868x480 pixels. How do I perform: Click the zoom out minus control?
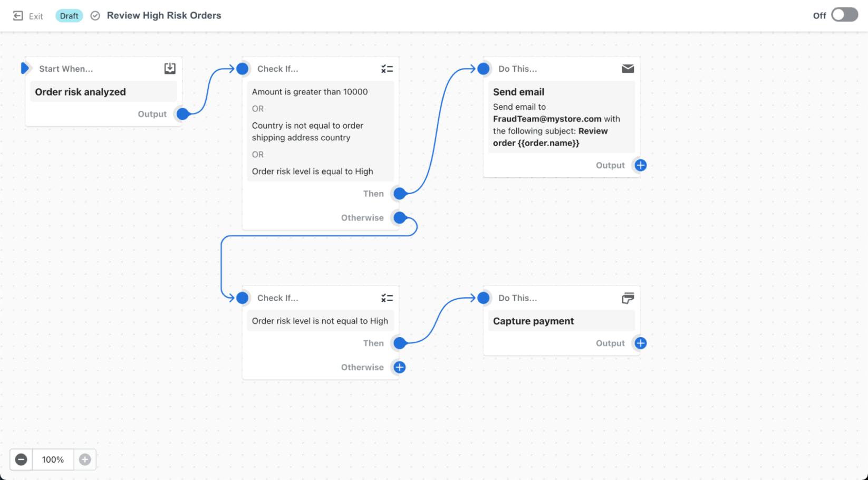[21, 459]
